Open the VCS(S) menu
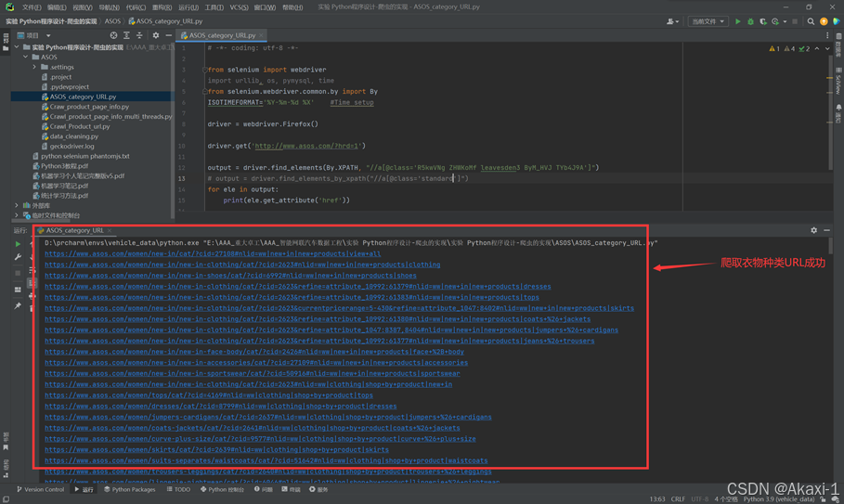Viewport: 844px width, 504px height. point(239,7)
